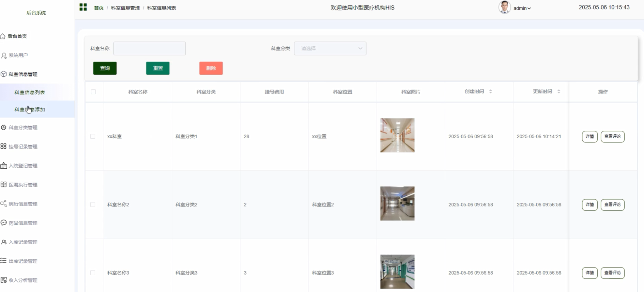Click 详情 for the 科室名称3 row
This screenshot has height=292, width=644.
click(589, 273)
